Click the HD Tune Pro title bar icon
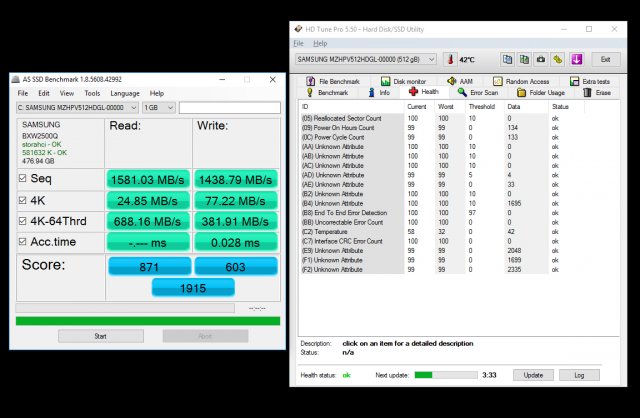The image size is (640, 418). (x=298, y=29)
